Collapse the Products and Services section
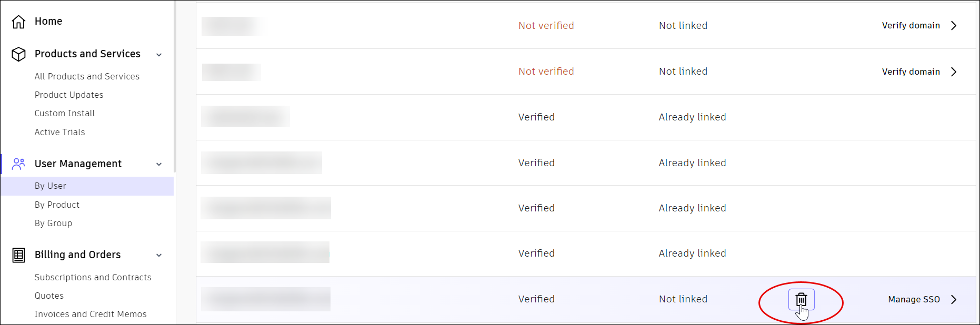The width and height of the screenshot is (980, 325). coord(159,55)
